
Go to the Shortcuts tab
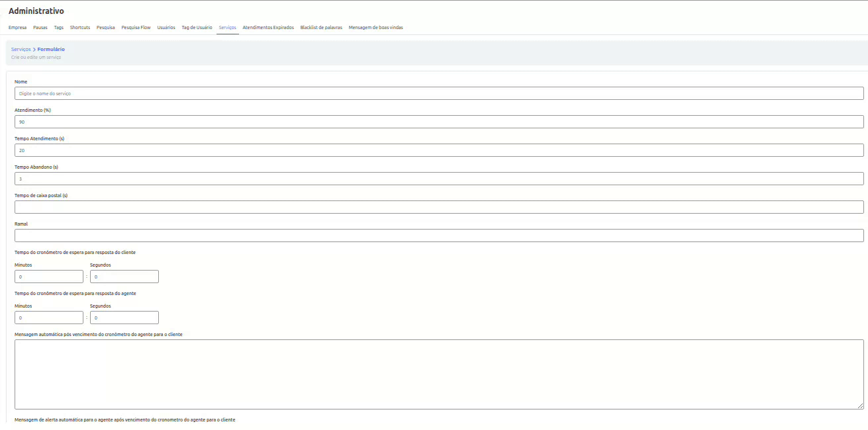tap(80, 28)
